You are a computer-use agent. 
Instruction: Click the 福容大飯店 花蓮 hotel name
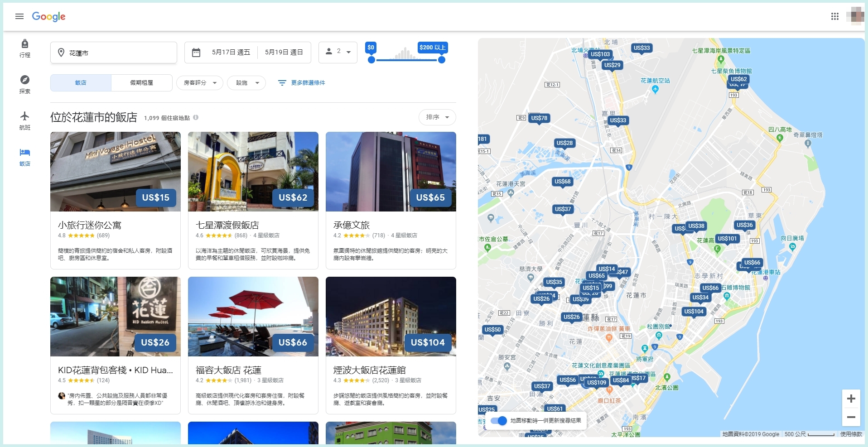[228, 370]
